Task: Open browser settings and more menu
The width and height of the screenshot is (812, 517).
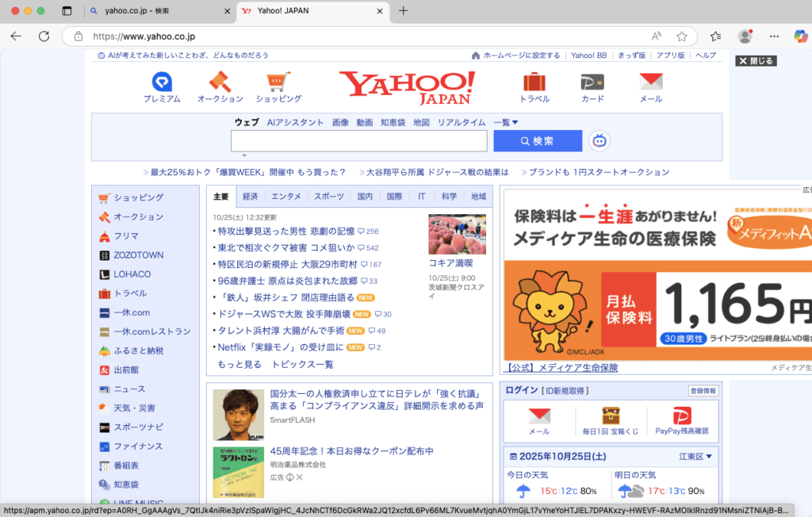Action: pyautogui.click(x=774, y=36)
